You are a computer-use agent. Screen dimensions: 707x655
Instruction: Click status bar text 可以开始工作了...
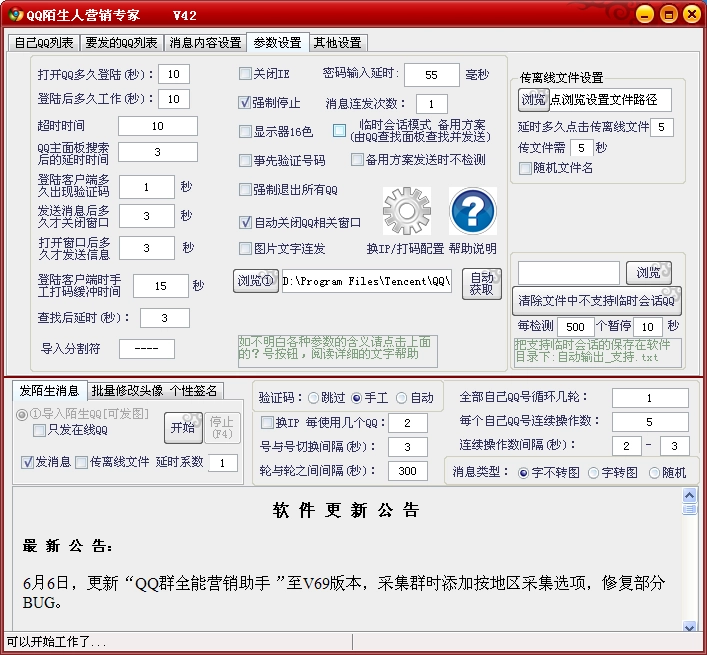pyautogui.click(x=56, y=641)
